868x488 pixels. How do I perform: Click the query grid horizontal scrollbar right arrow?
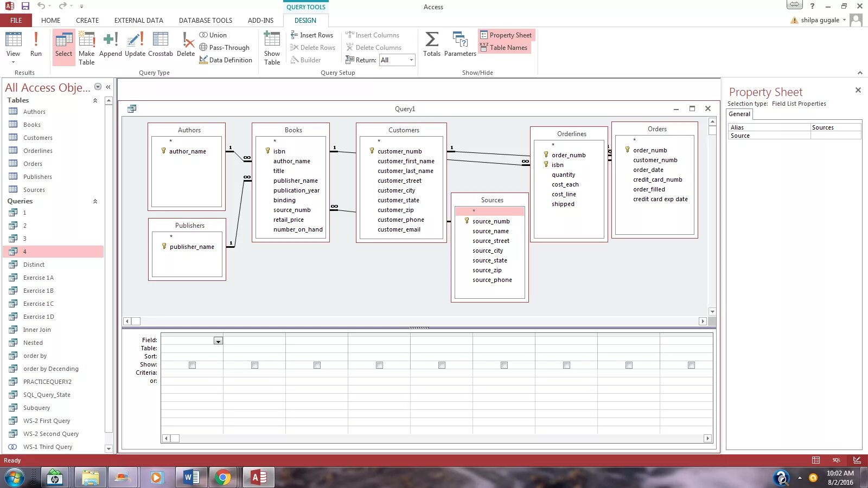pyautogui.click(x=707, y=438)
